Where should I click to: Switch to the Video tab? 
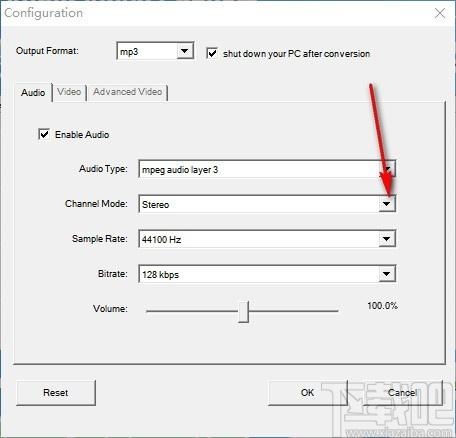click(x=69, y=92)
